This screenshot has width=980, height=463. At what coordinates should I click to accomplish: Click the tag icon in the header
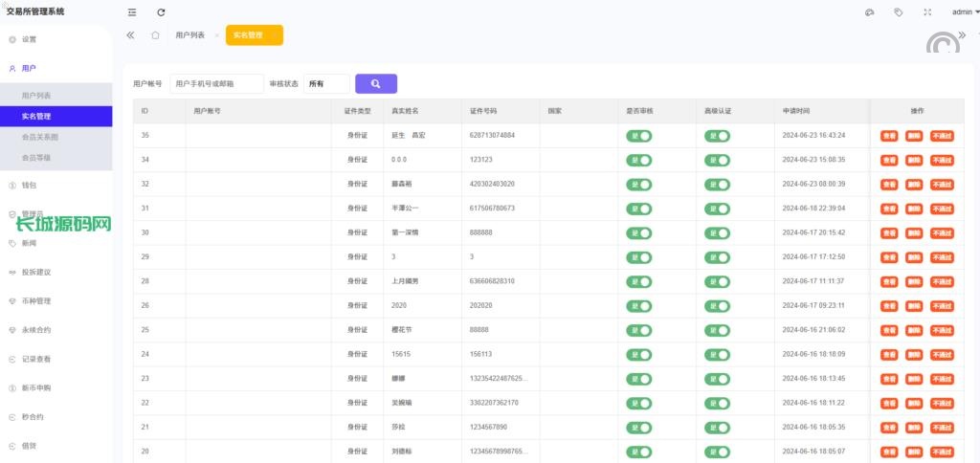[x=898, y=12]
